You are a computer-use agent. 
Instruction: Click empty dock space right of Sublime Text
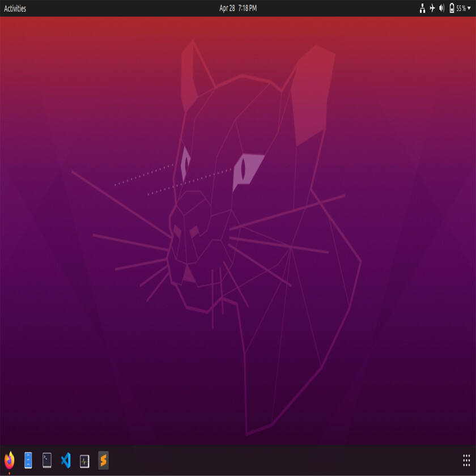point(255,460)
